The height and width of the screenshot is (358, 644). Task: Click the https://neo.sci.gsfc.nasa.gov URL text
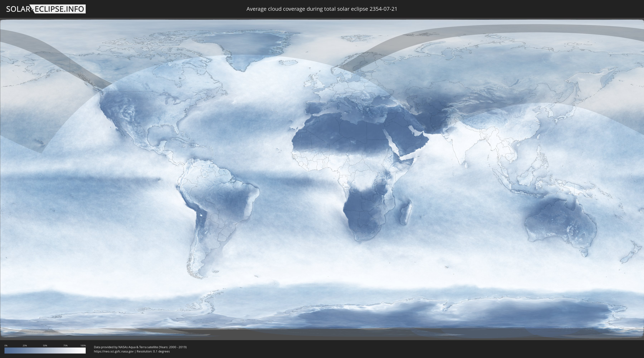point(114,352)
